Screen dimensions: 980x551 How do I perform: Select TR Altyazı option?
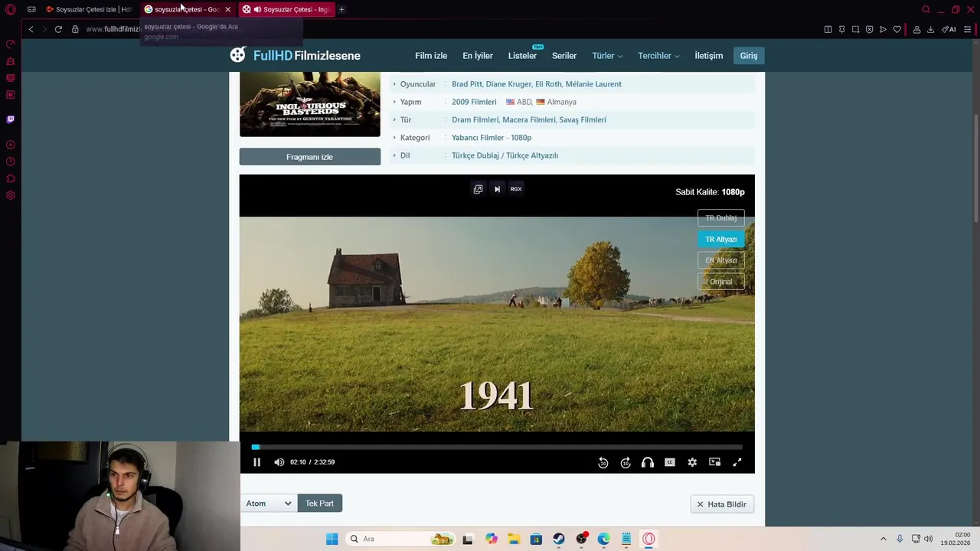tap(720, 240)
